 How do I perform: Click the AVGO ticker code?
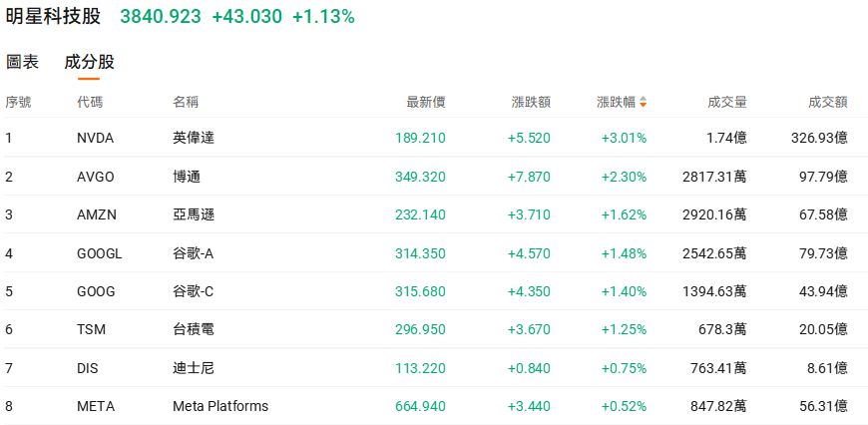pyautogui.click(x=95, y=177)
